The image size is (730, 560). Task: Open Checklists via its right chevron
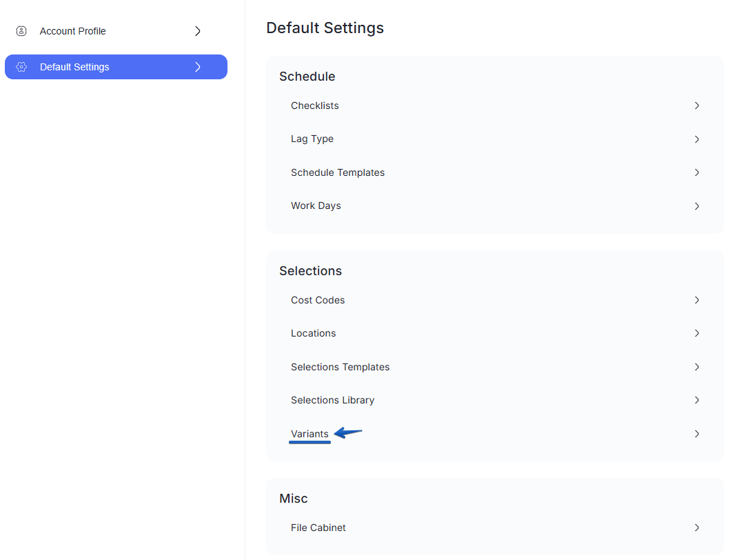(x=697, y=106)
